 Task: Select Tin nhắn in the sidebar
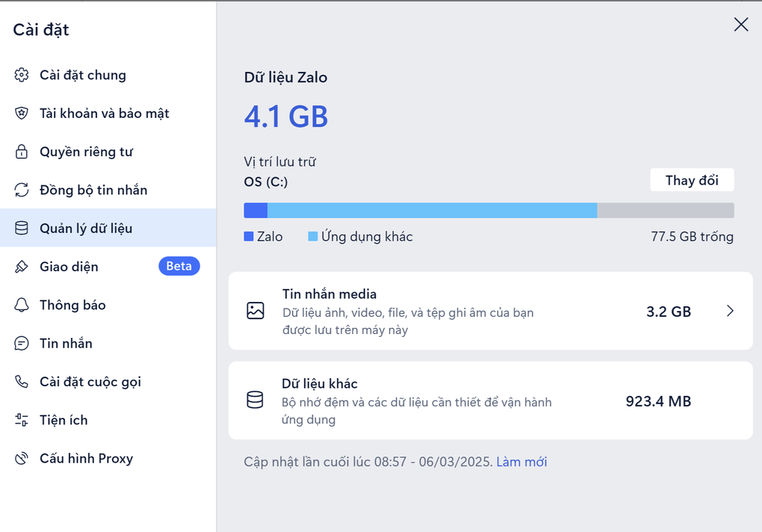pos(108,344)
